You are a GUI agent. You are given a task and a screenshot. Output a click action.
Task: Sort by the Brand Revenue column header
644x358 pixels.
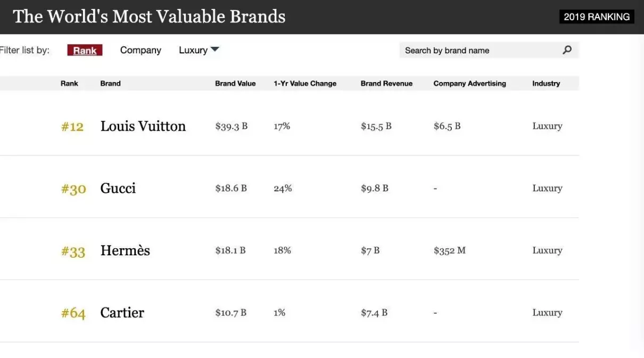point(386,84)
